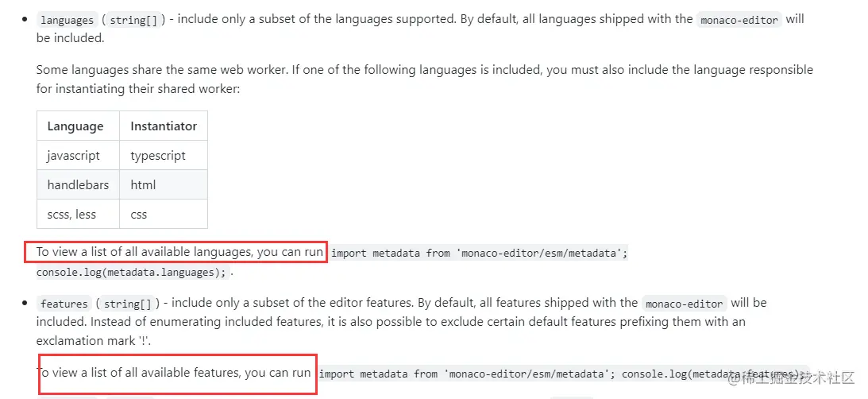Click the 'html' table cell
The width and height of the screenshot is (868, 399).
(x=143, y=184)
